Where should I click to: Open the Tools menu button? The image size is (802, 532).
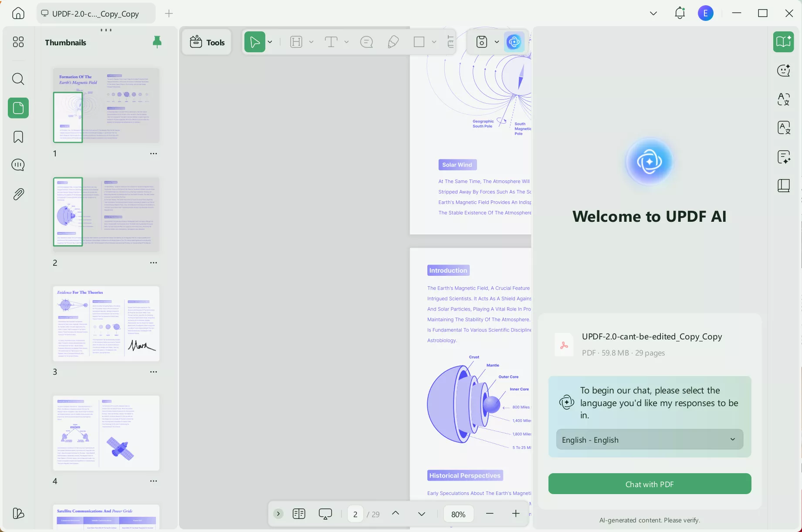coord(207,42)
